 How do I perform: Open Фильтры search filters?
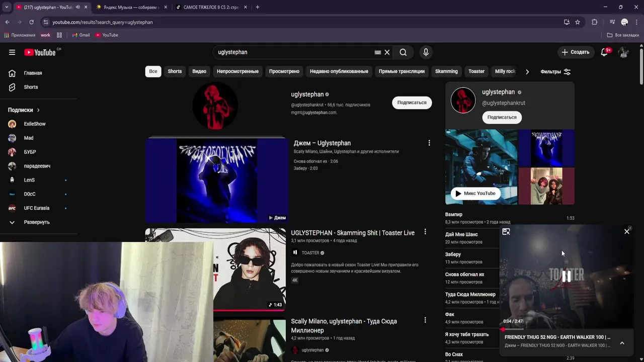(555, 72)
